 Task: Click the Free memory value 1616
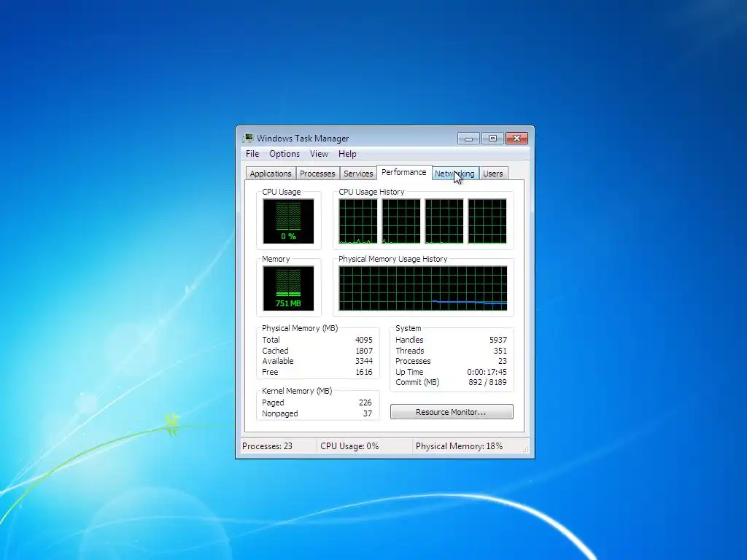pyautogui.click(x=364, y=373)
